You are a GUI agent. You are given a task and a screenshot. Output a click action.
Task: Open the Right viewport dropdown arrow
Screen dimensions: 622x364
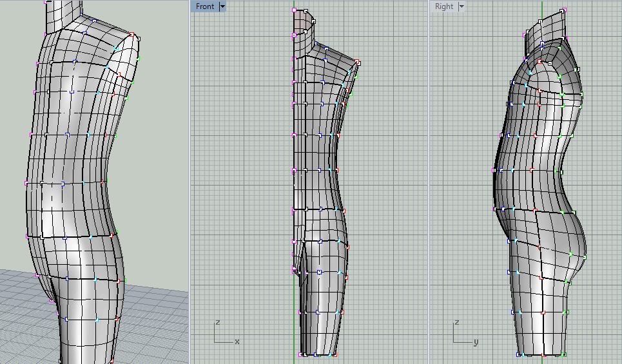point(462,6)
